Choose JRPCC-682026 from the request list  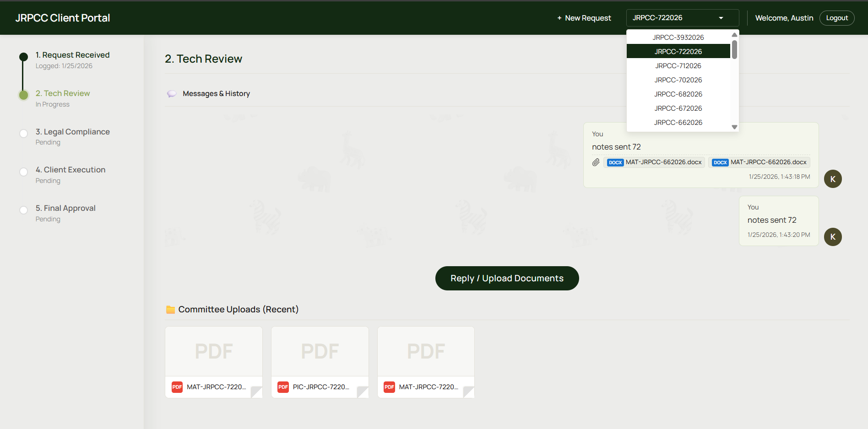678,94
